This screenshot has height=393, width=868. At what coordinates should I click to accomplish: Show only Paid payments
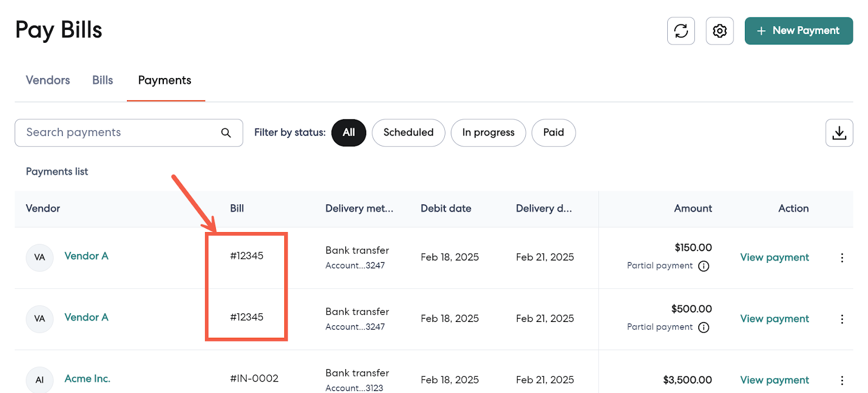coord(553,133)
